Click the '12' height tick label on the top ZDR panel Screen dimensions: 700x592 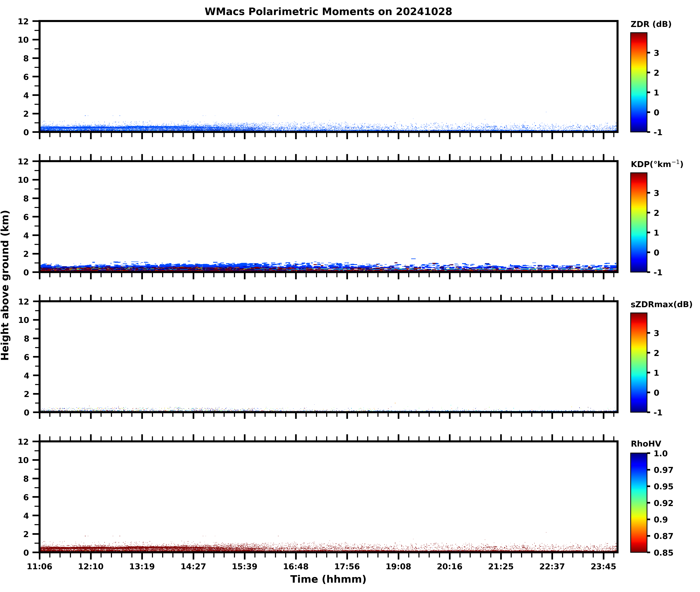tap(23, 21)
